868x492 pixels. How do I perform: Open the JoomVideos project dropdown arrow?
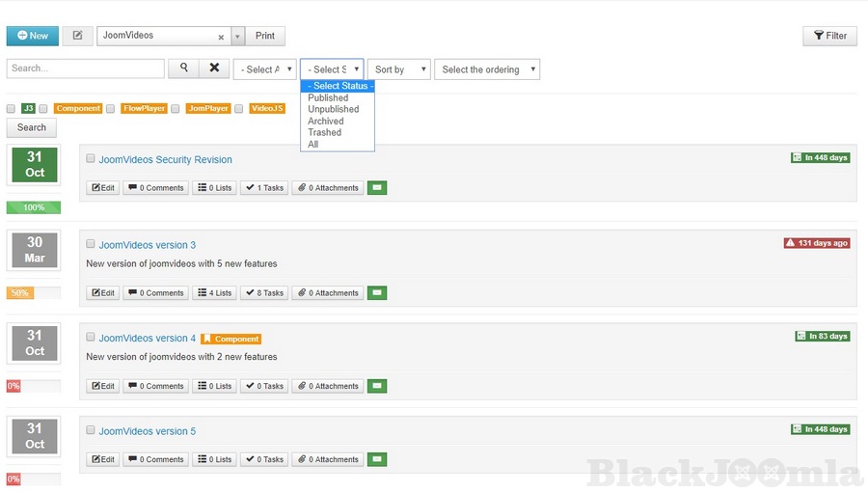(238, 37)
